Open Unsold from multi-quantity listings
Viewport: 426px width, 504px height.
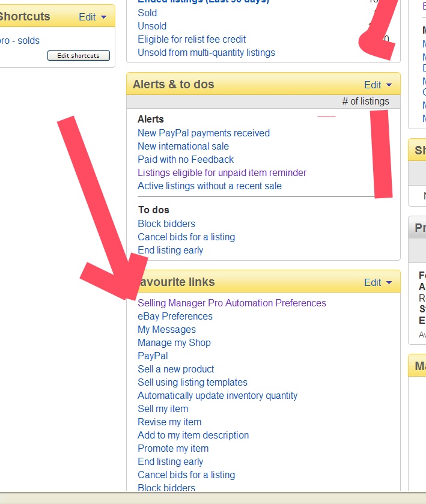(206, 52)
